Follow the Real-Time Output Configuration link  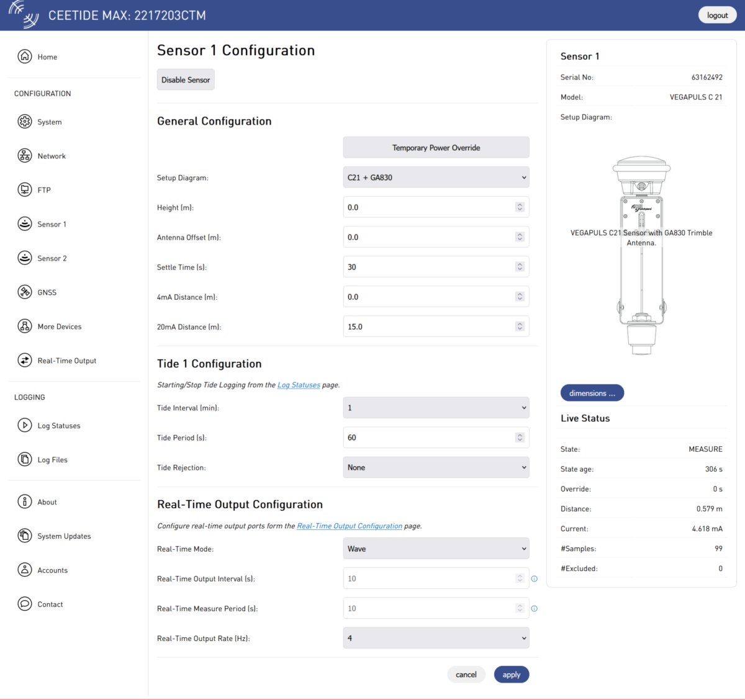[350, 526]
